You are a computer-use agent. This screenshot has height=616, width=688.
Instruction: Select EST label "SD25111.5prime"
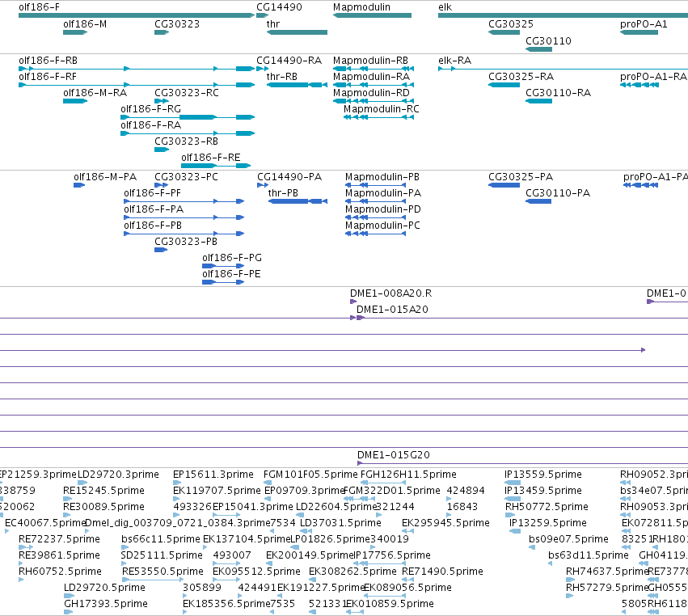pos(162,555)
